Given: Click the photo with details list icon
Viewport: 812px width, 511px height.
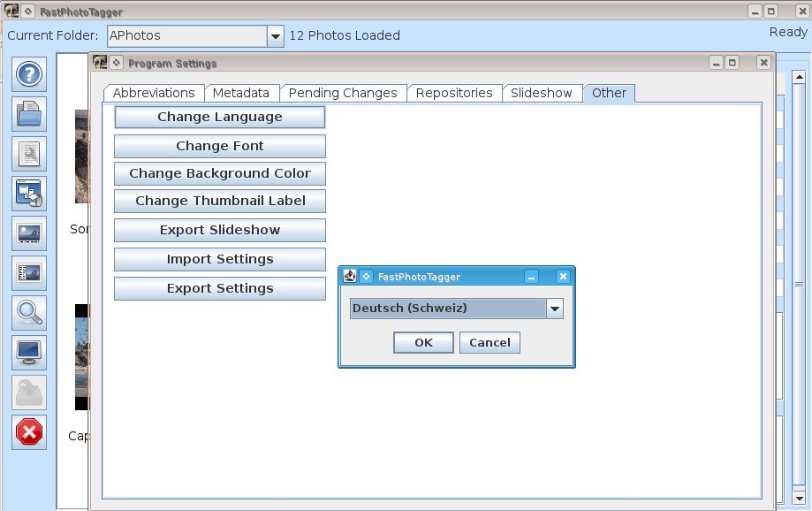Looking at the screenshot, I should pyautogui.click(x=30, y=273).
